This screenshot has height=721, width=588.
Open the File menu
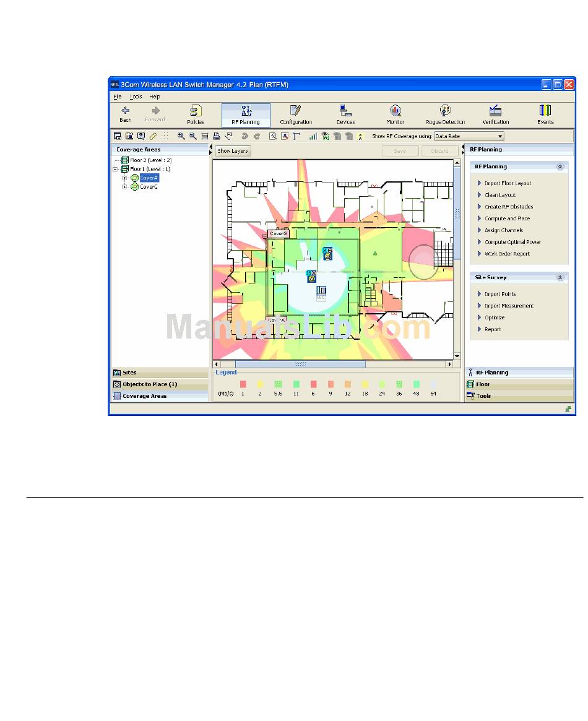117,97
